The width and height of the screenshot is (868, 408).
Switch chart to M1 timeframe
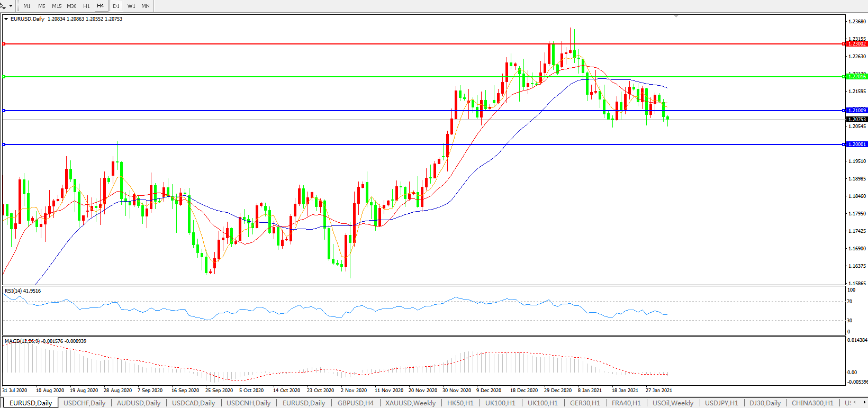(27, 6)
